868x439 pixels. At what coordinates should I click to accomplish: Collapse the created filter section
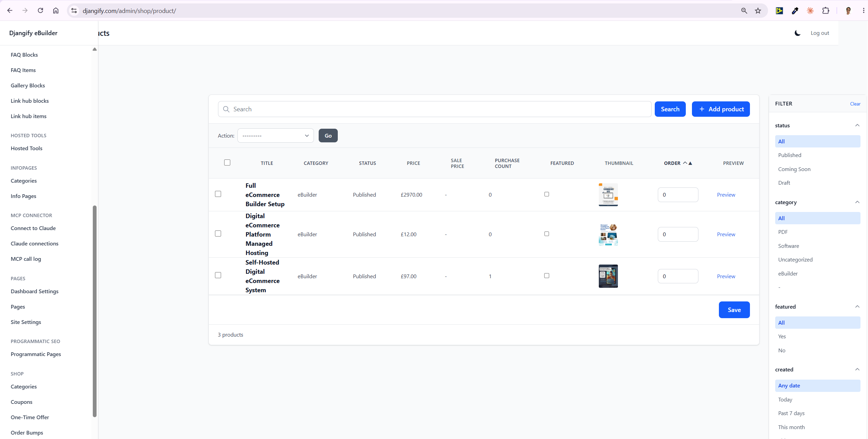click(857, 369)
